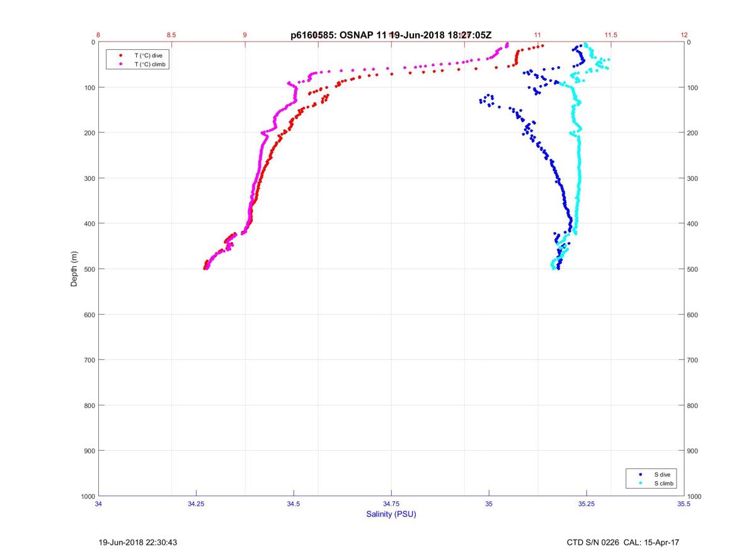Click red temperature tick label 8.5
Image resolution: width=756 pixels, height=558 pixels.
coord(171,35)
